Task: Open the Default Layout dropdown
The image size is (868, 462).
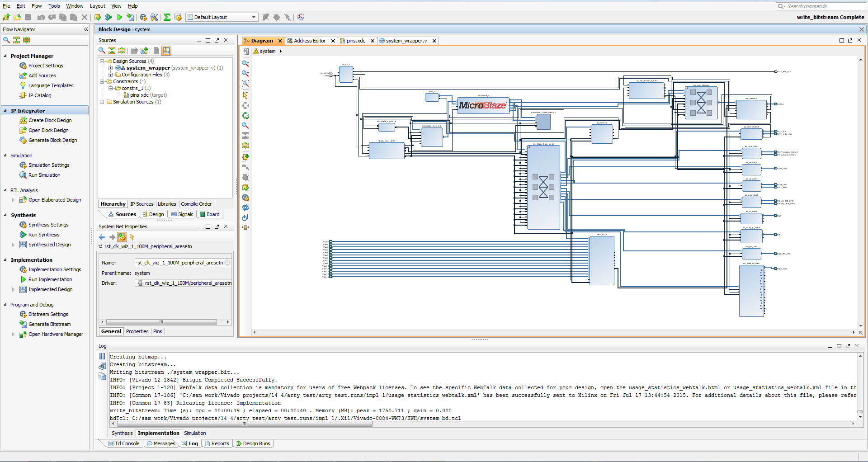Action: click(222, 17)
